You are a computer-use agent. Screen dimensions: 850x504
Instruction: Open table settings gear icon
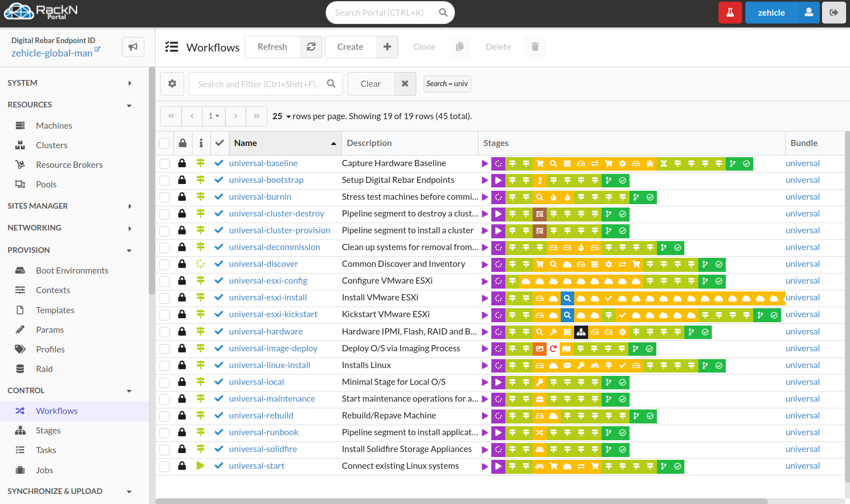click(x=172, y=84)
